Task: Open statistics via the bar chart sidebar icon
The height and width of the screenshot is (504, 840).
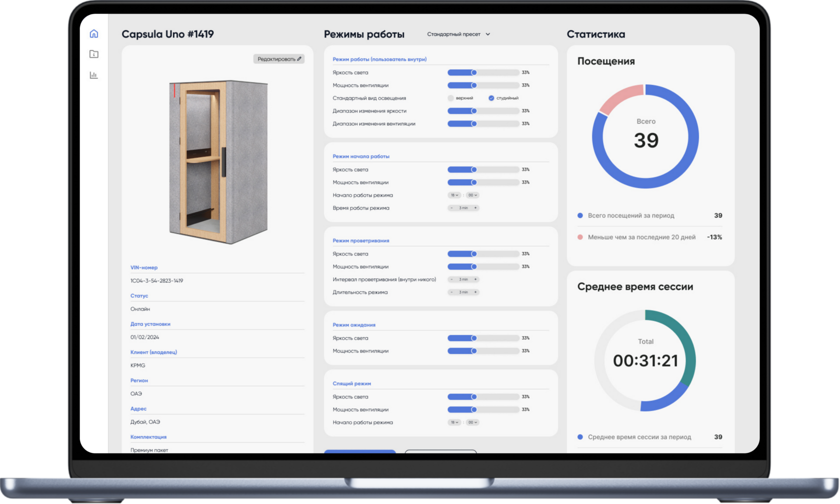Action: click(93, 75)
